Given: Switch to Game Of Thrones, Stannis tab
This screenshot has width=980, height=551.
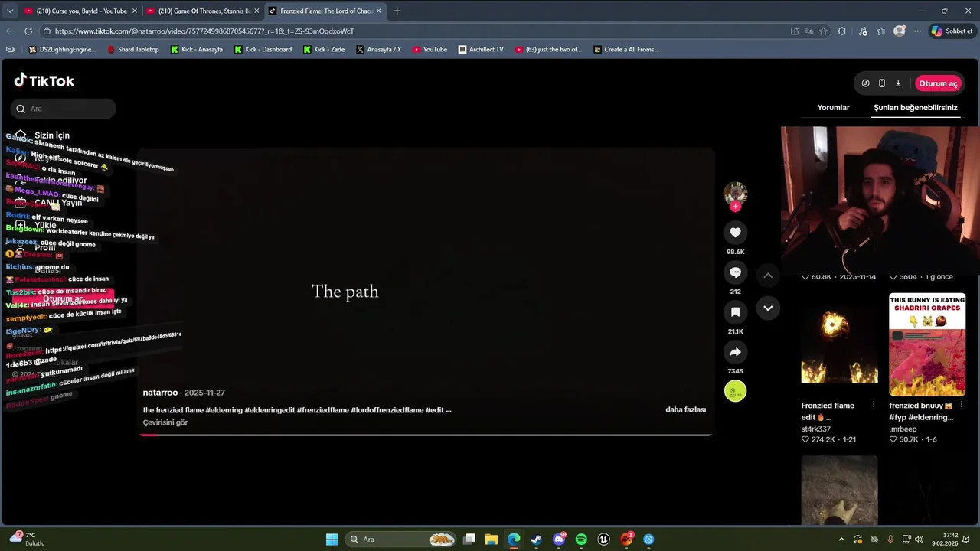Looking at the screenshot, I should (x=202, y=11).
